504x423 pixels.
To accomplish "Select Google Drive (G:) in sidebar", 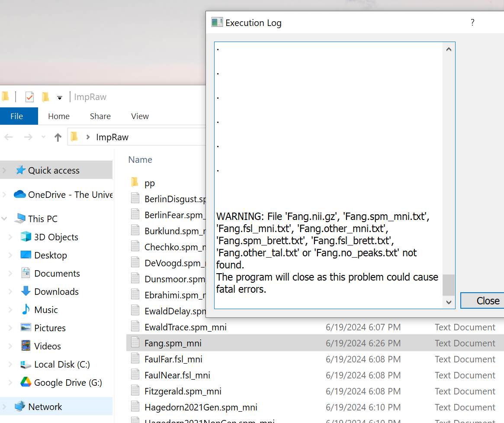I will coord(68,383).
